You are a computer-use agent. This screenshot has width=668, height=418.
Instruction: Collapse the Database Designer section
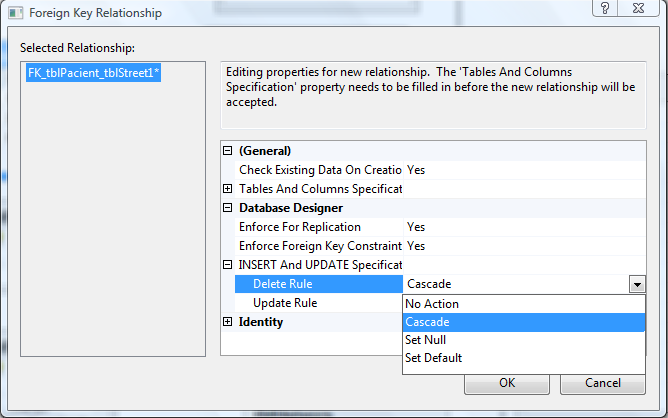point(227,208)
